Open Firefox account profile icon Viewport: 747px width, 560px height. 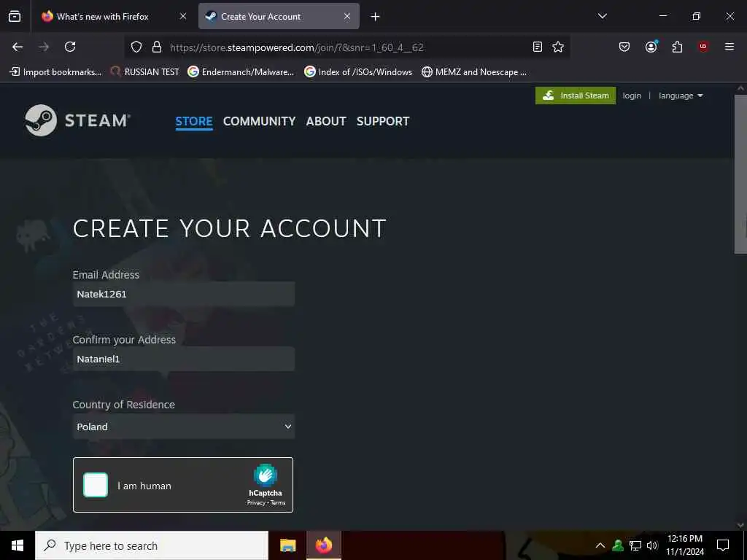pos(651,47)
